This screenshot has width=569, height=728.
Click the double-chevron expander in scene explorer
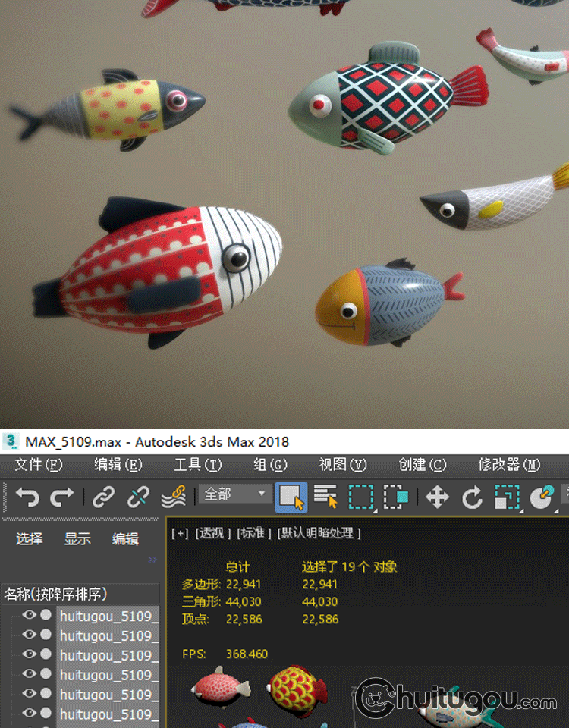pyautogui.click(x=152, y=560)
